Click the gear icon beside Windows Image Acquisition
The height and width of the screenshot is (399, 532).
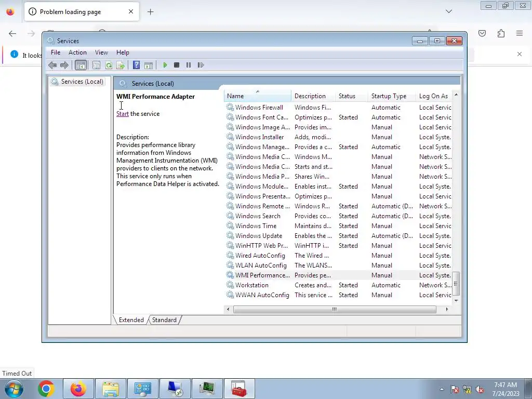click(x=230, y=127)
